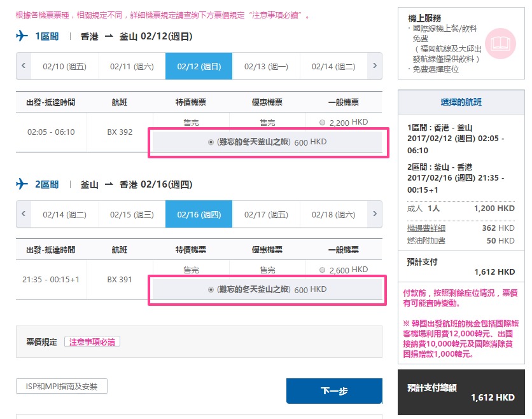Screen dimensions: 532x419
Task: Select return date 02/16 (週四)
Action: coord(199,214)
